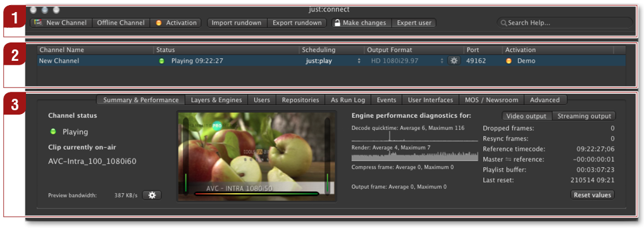Click Export rundown
Image resolution: width=644 pixels, height=228 pixels.
(x=297, y=23)
